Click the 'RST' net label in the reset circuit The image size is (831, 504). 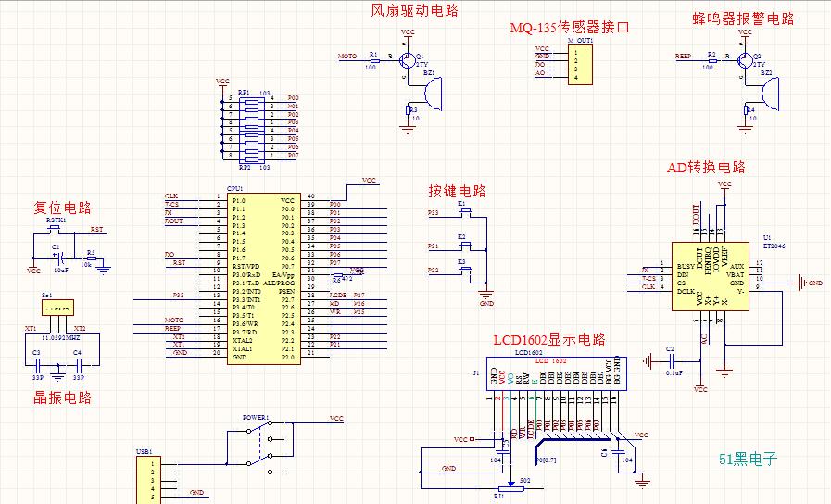[96, 230]
